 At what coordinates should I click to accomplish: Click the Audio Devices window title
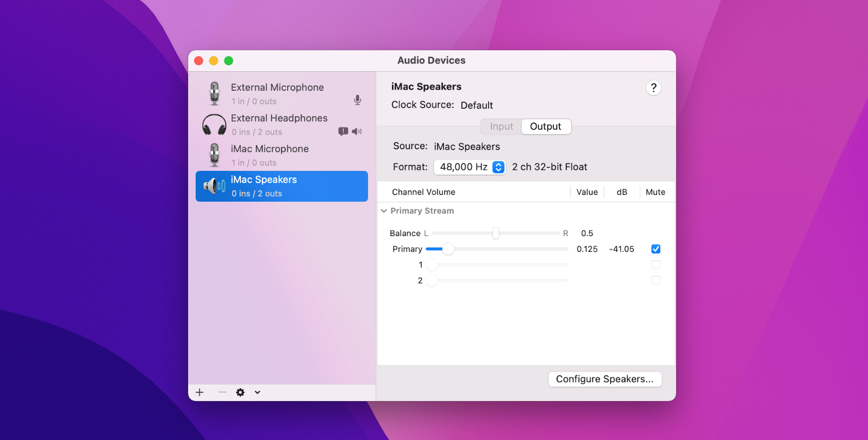(x=431, y=61)
